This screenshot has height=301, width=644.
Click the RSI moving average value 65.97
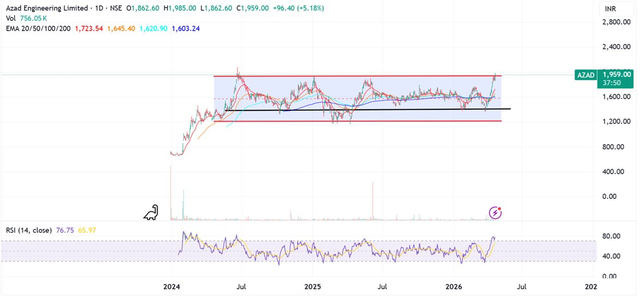87,231
